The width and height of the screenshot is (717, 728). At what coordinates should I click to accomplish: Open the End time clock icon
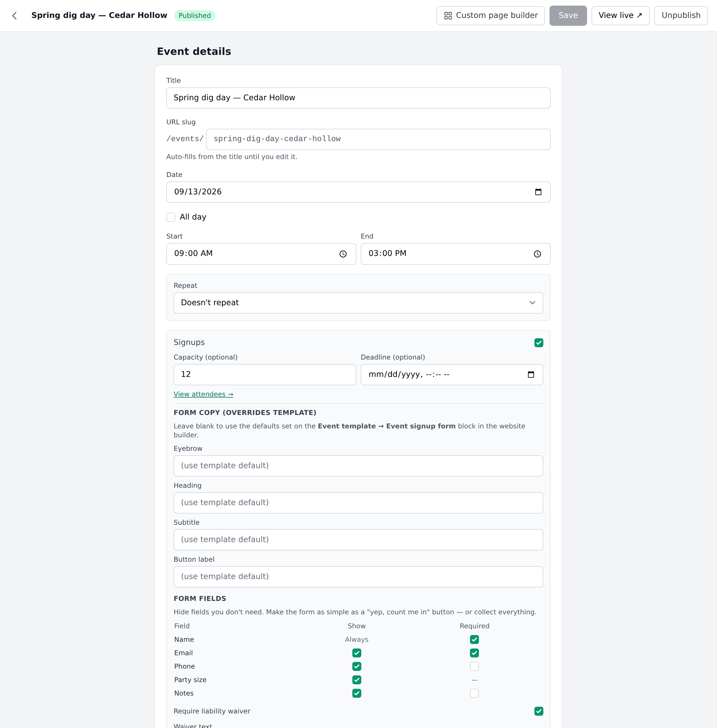(x=537, y=254)
